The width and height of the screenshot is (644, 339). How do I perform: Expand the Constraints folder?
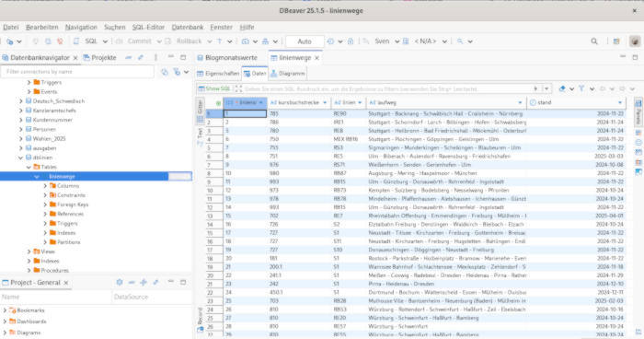[x=45, y=195]
